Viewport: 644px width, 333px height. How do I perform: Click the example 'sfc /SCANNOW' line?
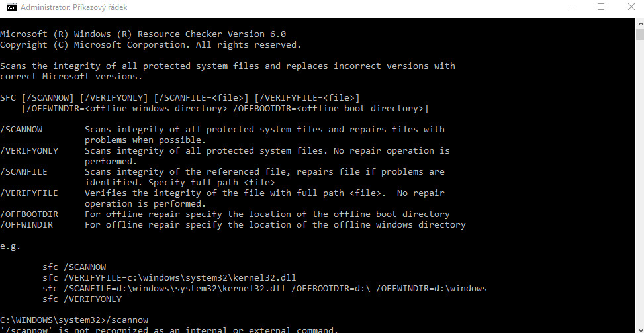(74, 267)
